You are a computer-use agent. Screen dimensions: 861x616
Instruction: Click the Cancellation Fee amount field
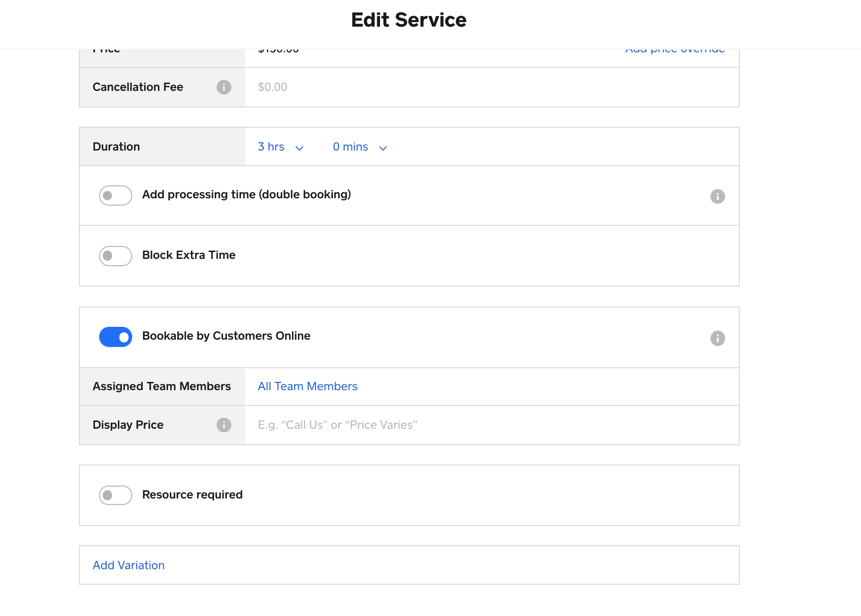(491, 87)
